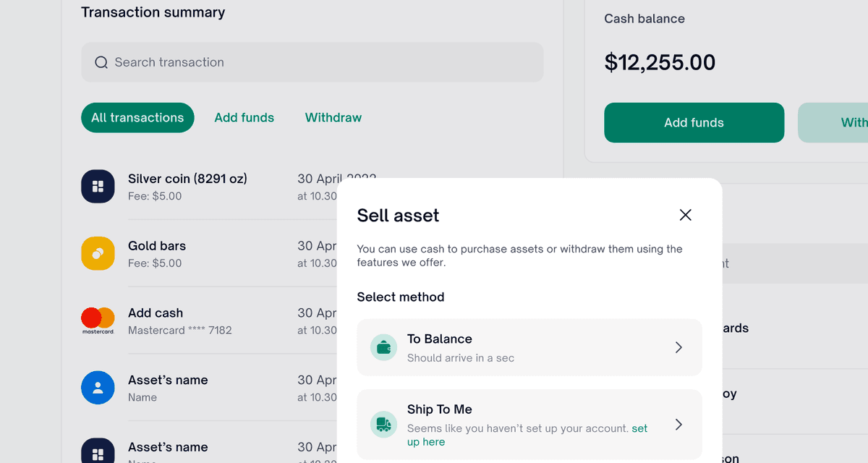Select the All transactions filter
Image resolution: width=868 pixels, height=463 pixels.
[137, 117]
